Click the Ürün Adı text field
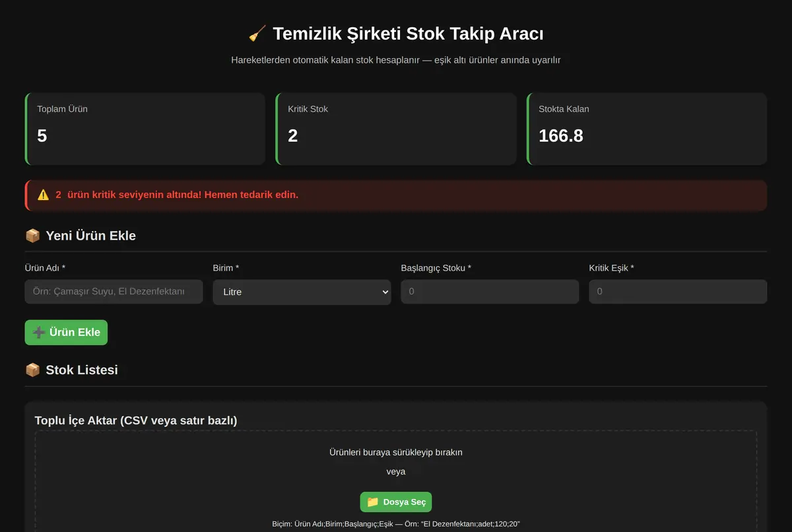Screen dimensions: 792x532 coord(114,291)
